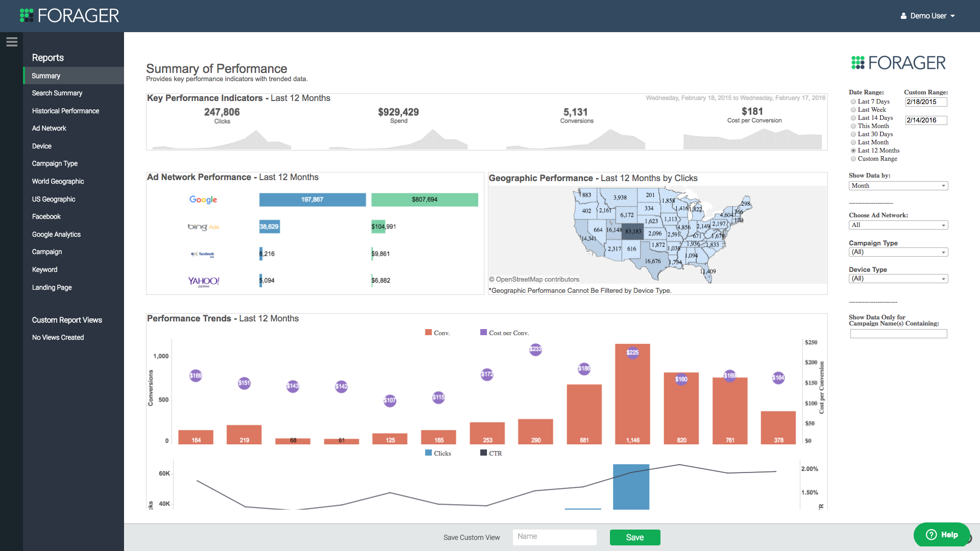
Task: Open the Show Data by Month dropdown
Action: click(x=898, y=186)
